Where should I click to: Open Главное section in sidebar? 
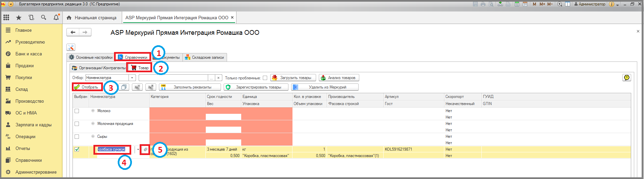tap(31, 30)
